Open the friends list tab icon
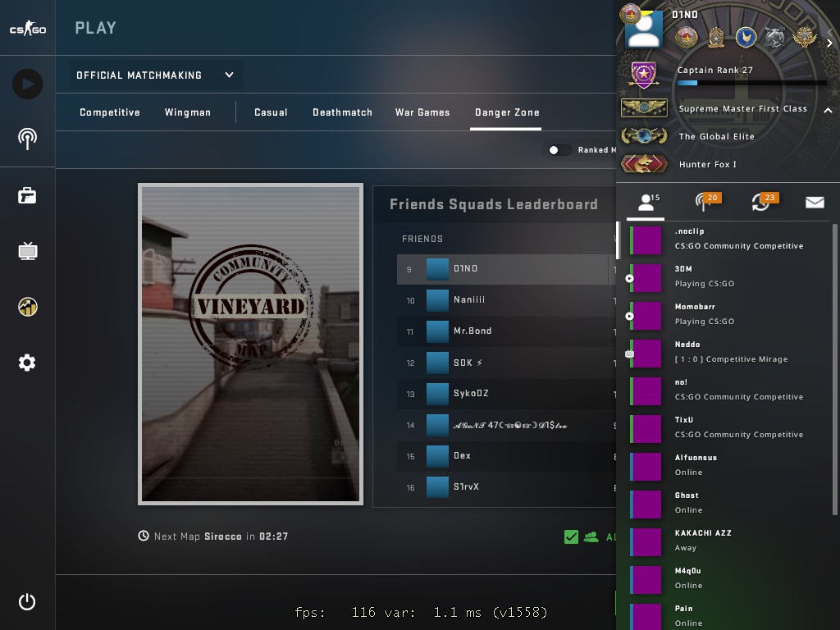 click(646, 203)
